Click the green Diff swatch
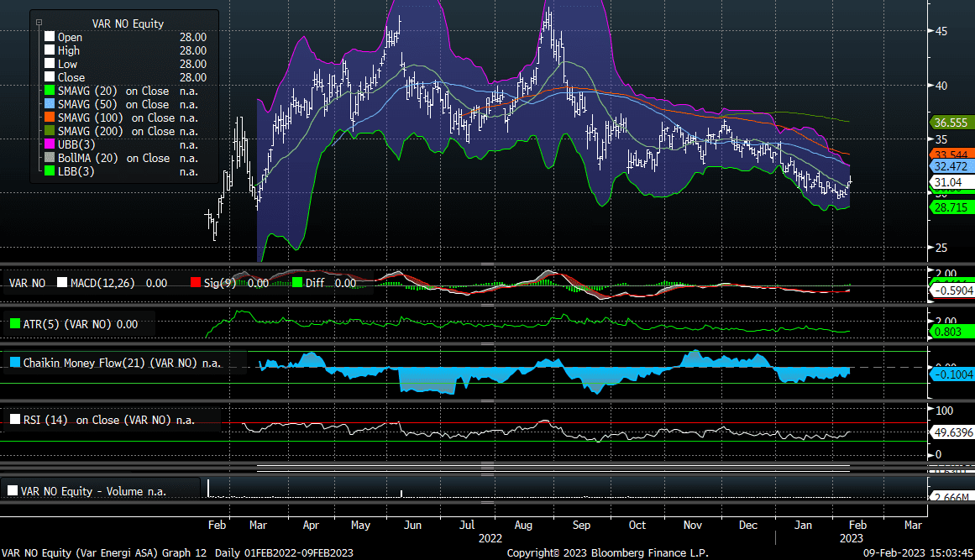Screen dimensions: 975x560 pos(297,283)
